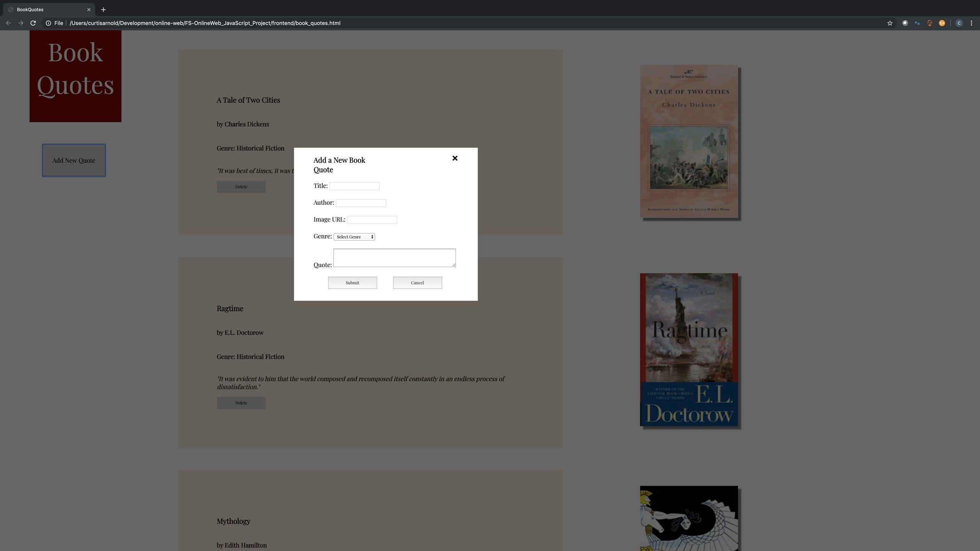Open the orange ColorZilla extension icon
Image resolution: width=980 pixels, height=551 pixels.
pos(942,23)
